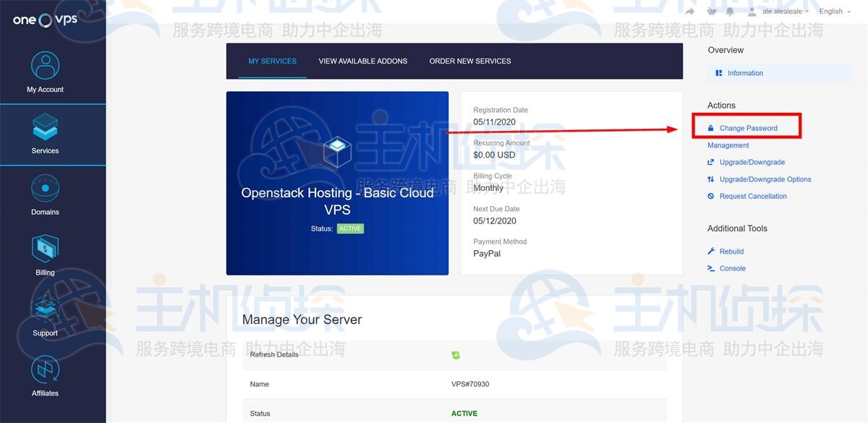Open the ORDER NEW SERVICES tab
Screen dimensions: 868x423
click(x=470, y=61)
